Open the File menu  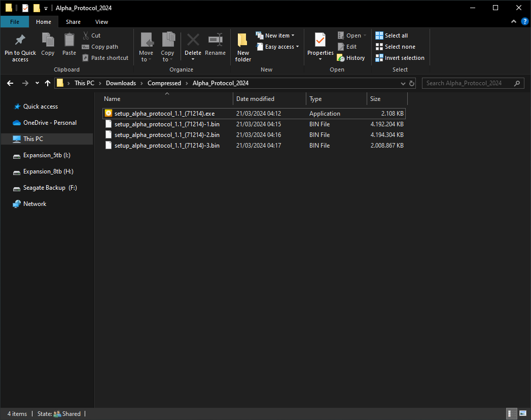15,22
